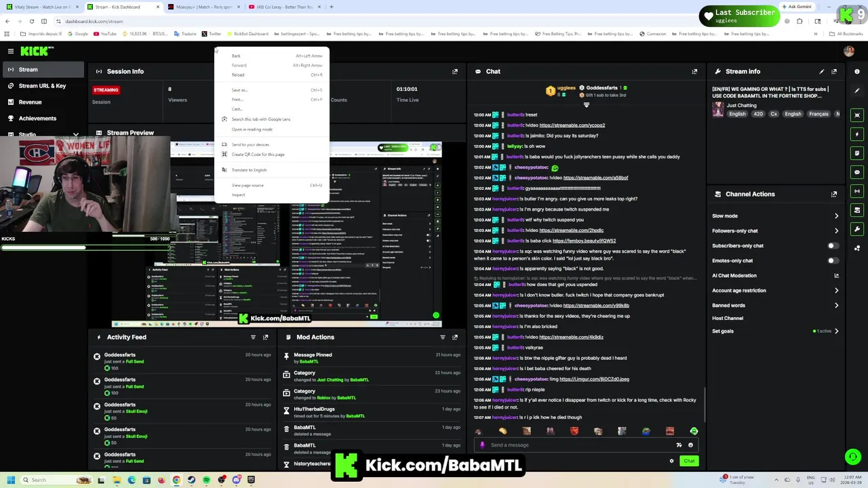Open Achievements in the sidebar
Viewport: 868px width, 488px height.
(x=37, y=119)
